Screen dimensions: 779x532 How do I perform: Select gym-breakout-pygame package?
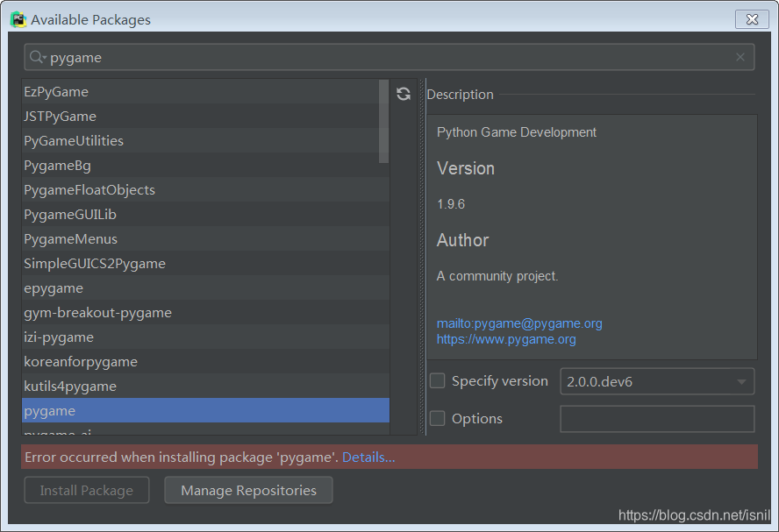205,313
